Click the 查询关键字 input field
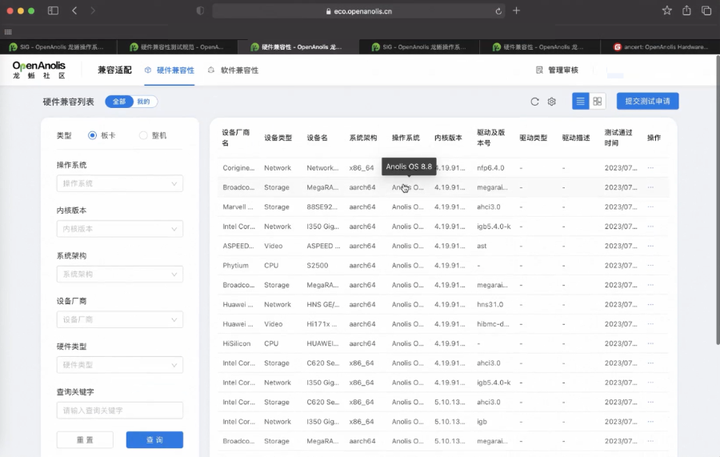The image size is (720, 457). click(x=120, y=410)
